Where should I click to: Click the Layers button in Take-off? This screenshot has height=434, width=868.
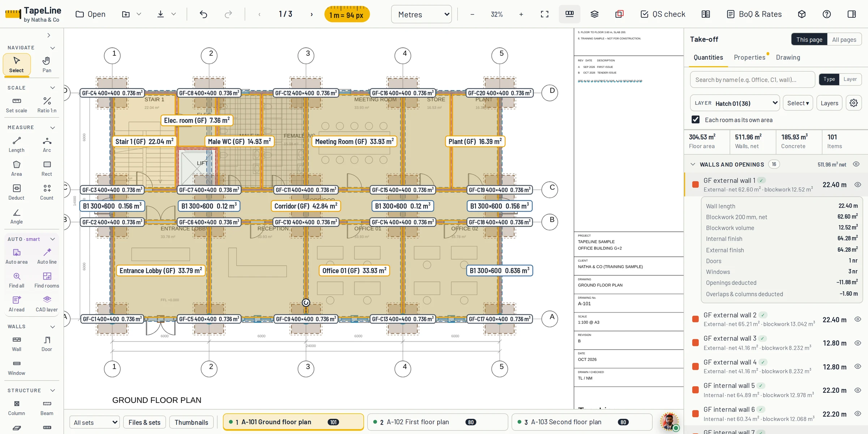click(829, 103)
